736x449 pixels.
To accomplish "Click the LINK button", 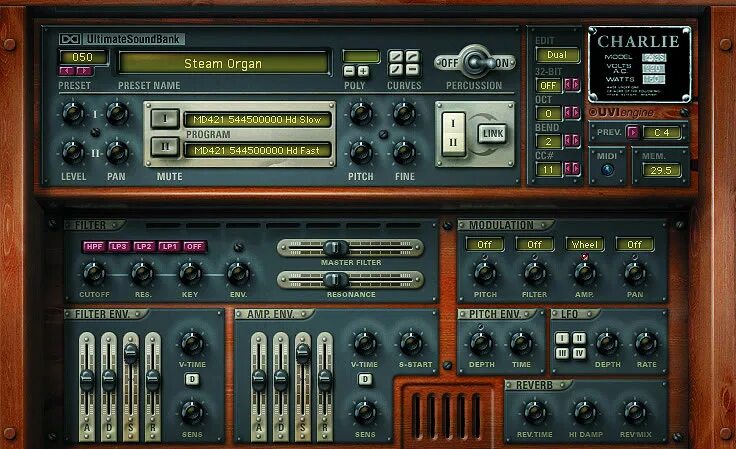I will pos(493,134).
